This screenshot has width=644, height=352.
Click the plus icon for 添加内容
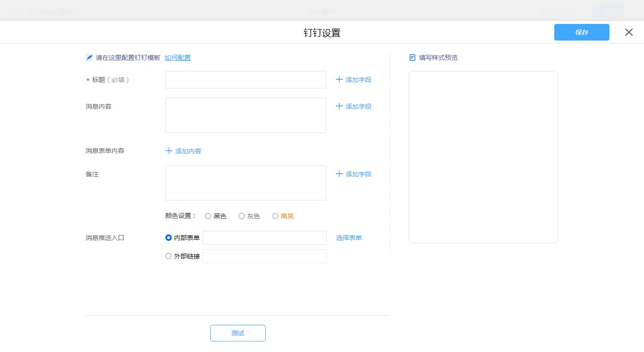[169, 151]
